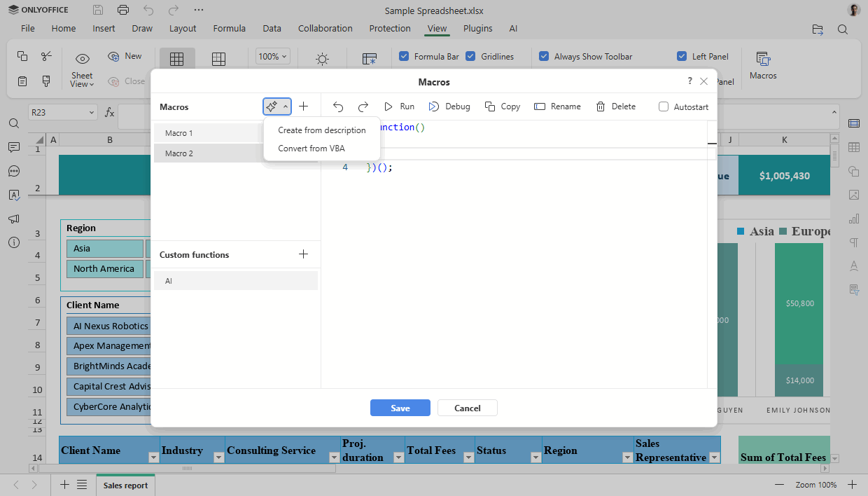Screen dimensions: 868x496
Task: Open the Comments panel
Action: 13,146
